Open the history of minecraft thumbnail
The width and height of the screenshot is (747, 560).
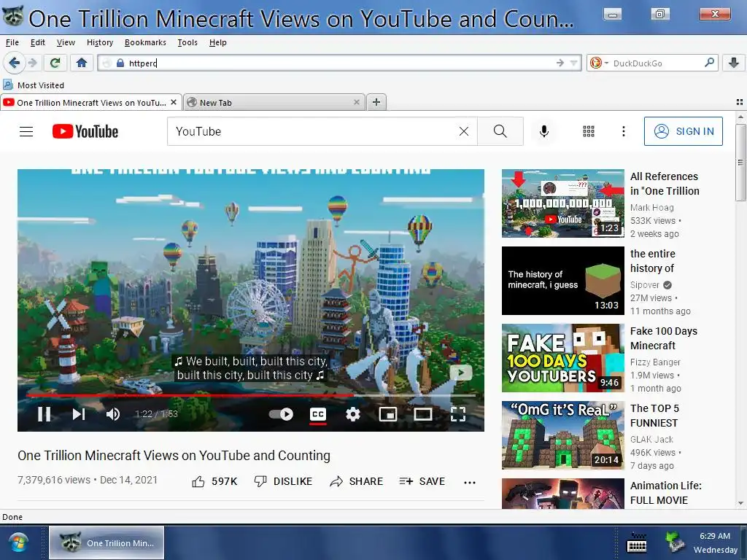[562, 281]
